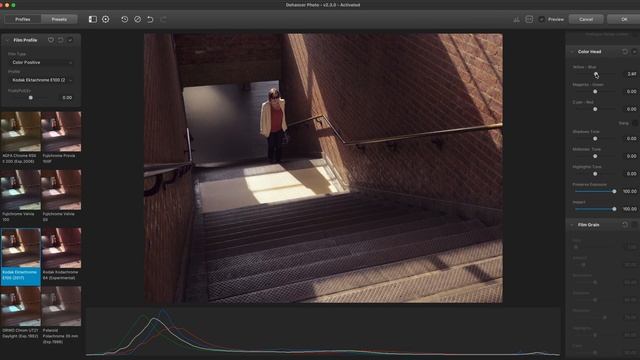
Task: Click the Preserve Exposure slider handle
Action: [x=614, y=191]
